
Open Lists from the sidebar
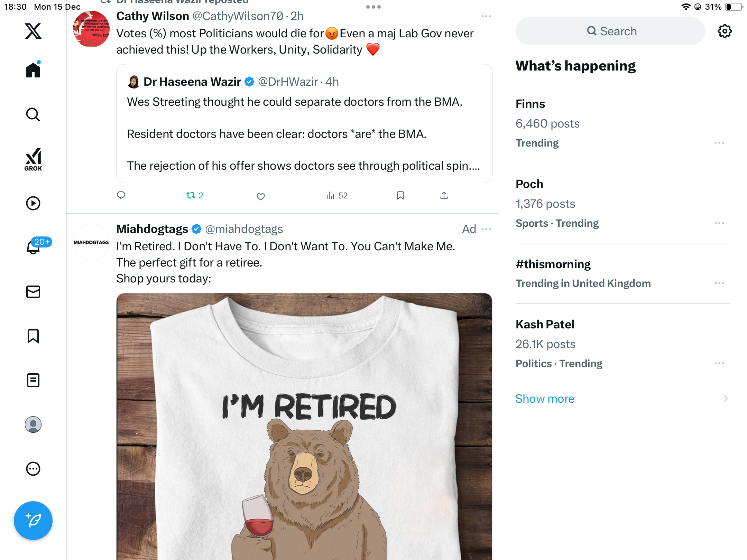point(33,380)
